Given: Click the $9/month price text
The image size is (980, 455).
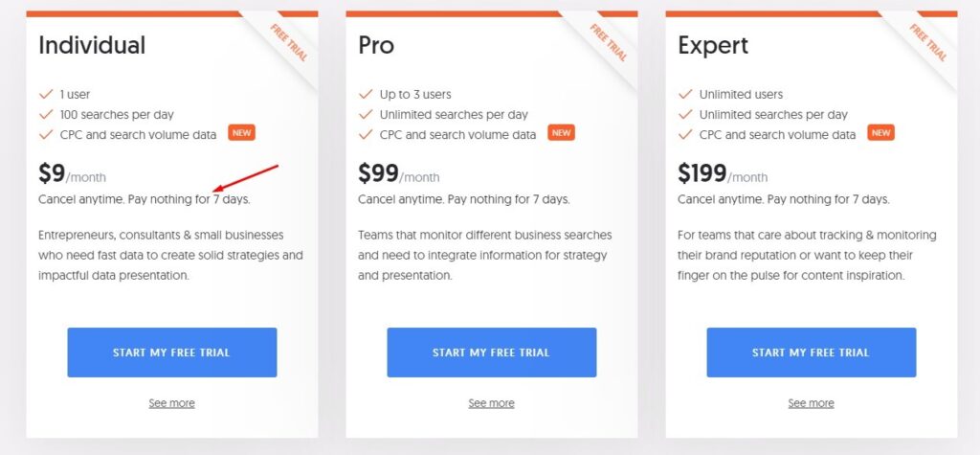Looking at the screenshot, I should point(73,174).
